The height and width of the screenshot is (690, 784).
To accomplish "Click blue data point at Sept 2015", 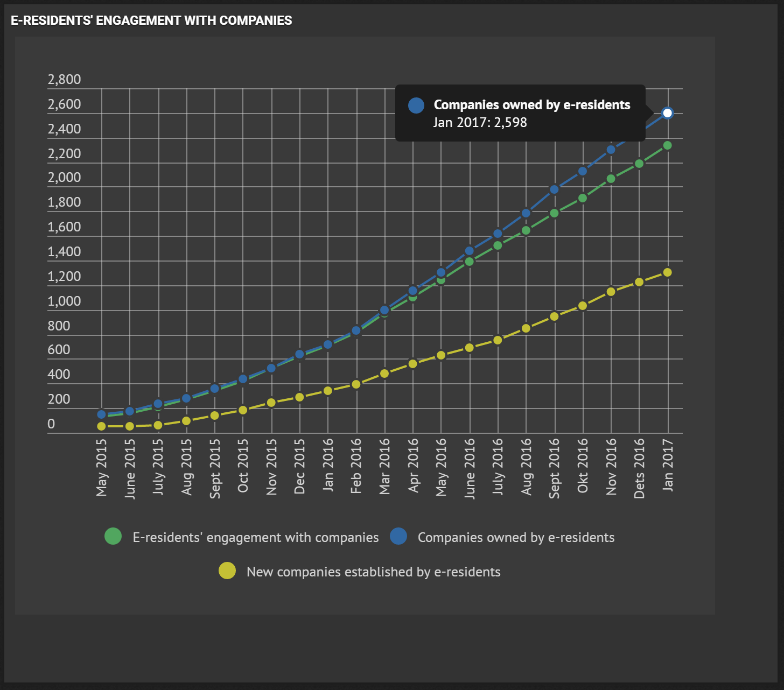I will tap(214, 389).
